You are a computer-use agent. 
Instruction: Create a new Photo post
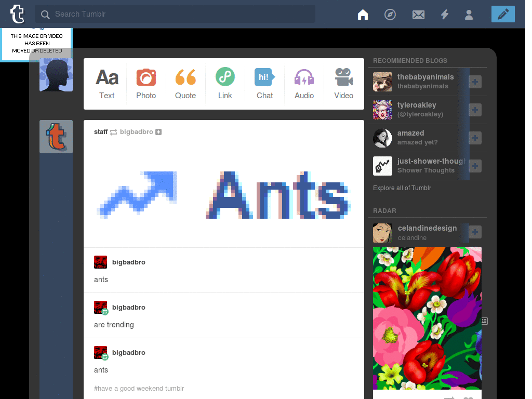[x=146, y=84]
